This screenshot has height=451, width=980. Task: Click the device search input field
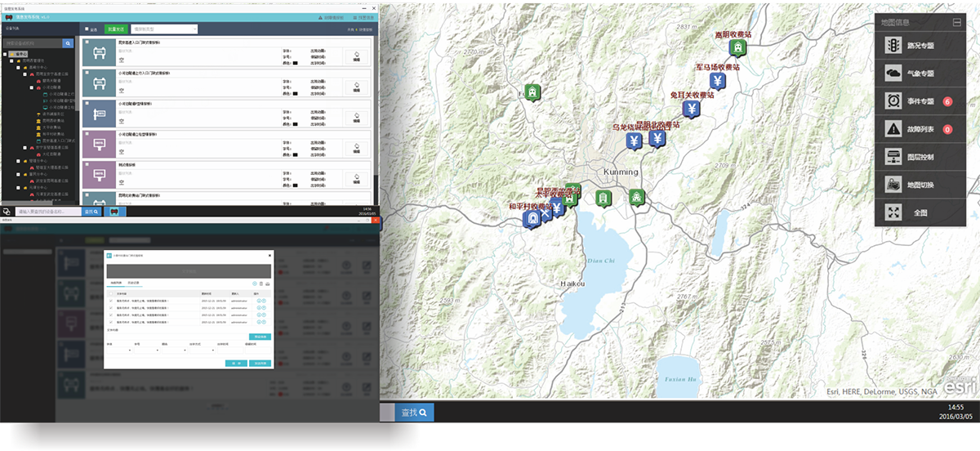click(x=34, y=43)
